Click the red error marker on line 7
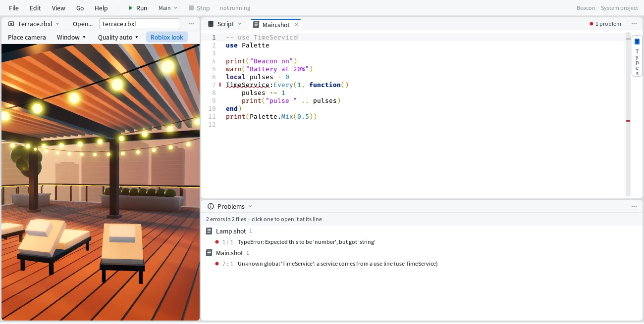This screenshot has width=644, height=324. coord(220,85)
